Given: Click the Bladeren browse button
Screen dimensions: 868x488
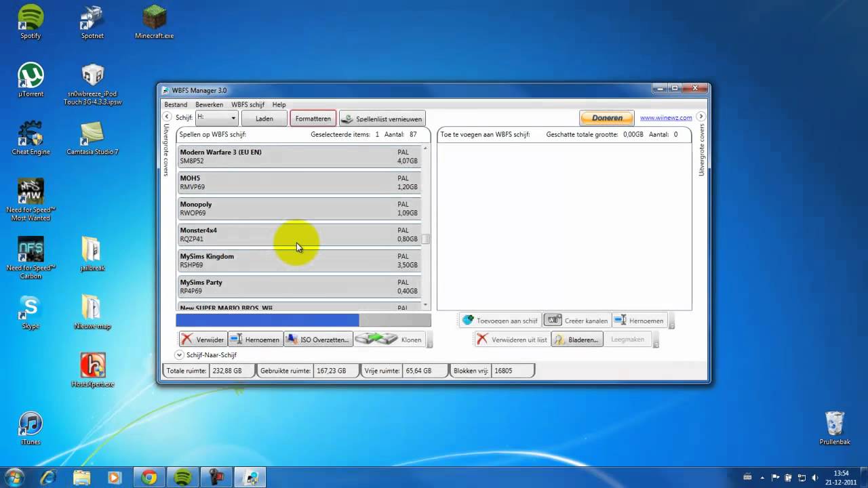Looking at the screenshot, I should coord(577,340).
